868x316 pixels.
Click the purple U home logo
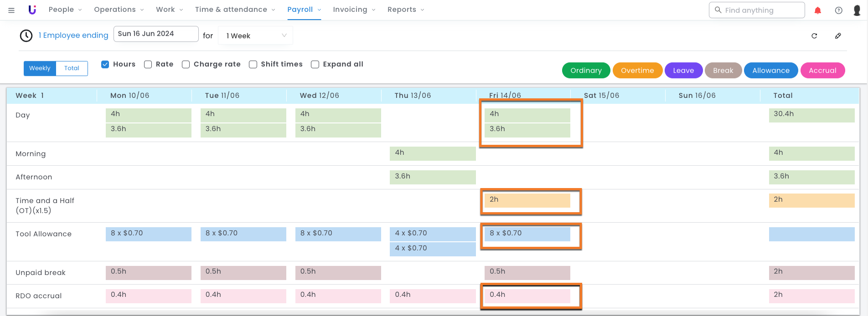(32, 10)
